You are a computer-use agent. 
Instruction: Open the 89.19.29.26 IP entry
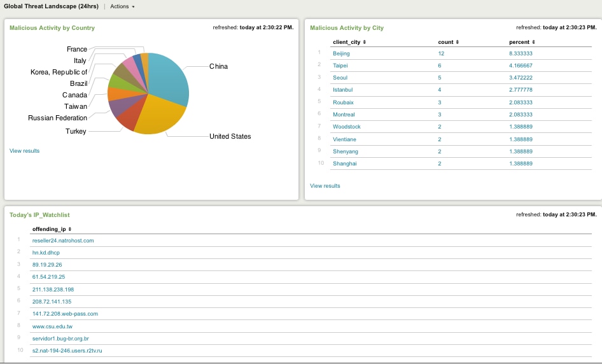click(x=47, y=265)
